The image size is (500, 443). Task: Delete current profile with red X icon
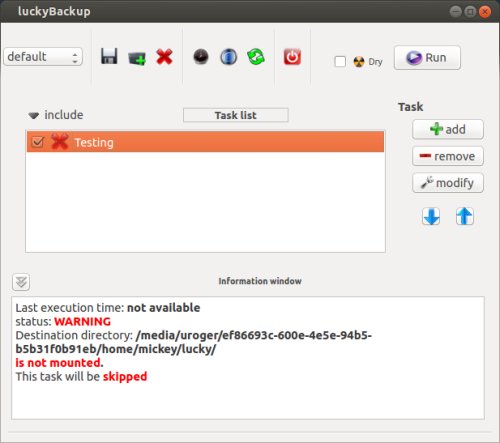pos(164,57)
